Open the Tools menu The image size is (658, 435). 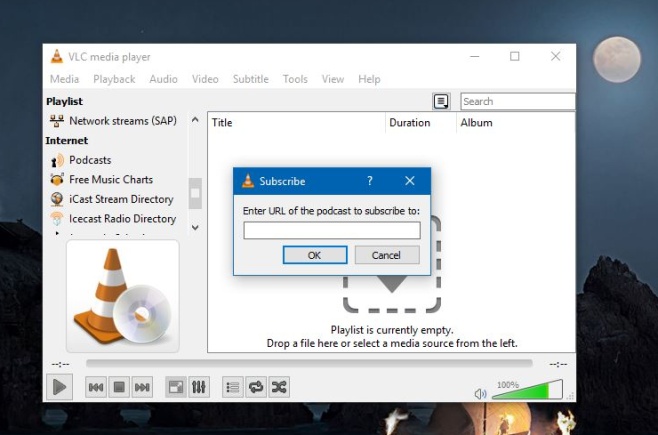coord(295,79)
